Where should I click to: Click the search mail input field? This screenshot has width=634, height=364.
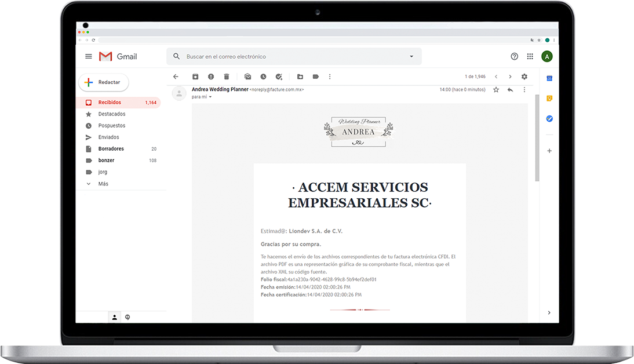click(x=290, y=57)
